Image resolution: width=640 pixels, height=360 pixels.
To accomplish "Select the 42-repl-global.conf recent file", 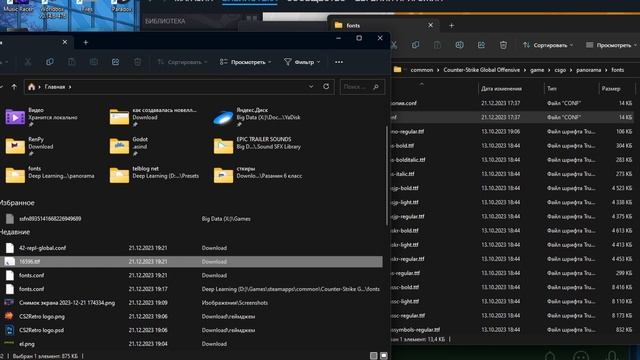I will (x=191, y=248).
